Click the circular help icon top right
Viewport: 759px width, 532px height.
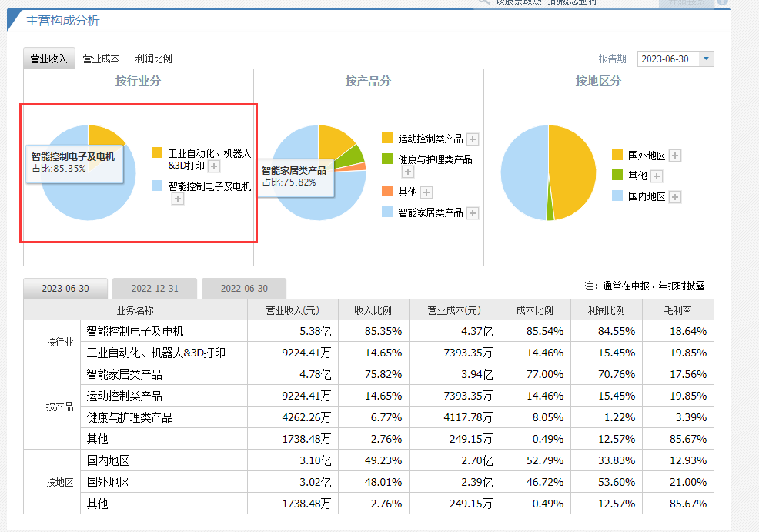click(x=720, y=2)
